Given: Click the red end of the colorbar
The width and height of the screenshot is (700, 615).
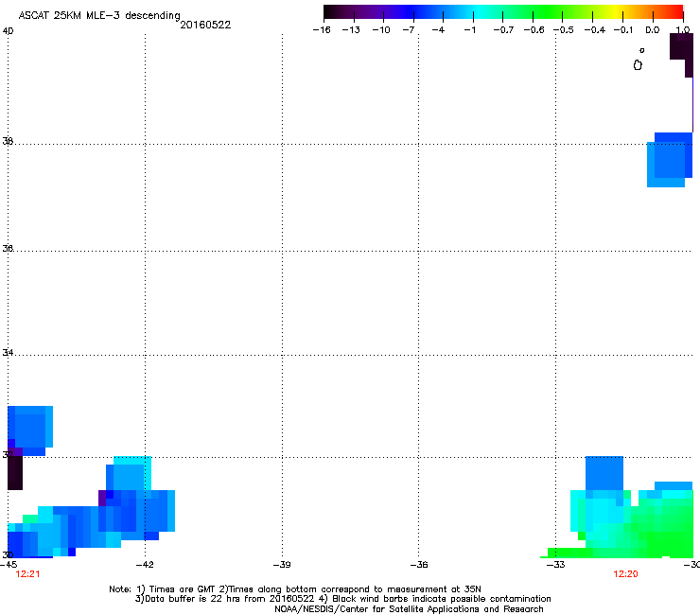Looking at the screenshot, I should click(x=674, y=11).
